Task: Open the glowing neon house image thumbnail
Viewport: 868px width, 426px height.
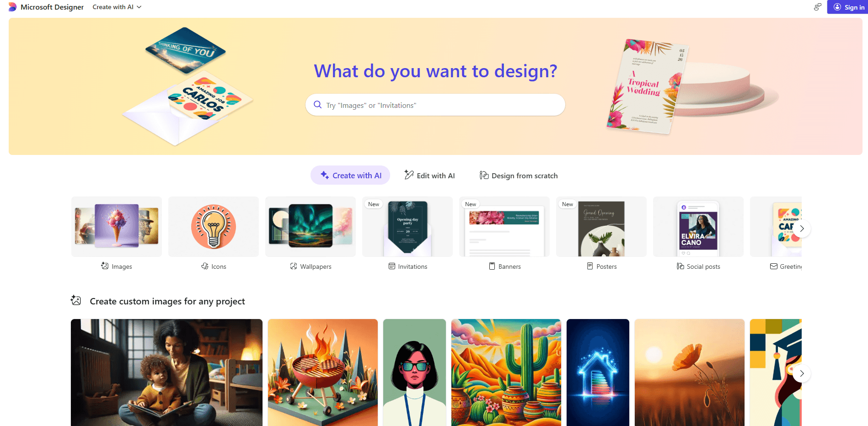Action: [598, 373]
